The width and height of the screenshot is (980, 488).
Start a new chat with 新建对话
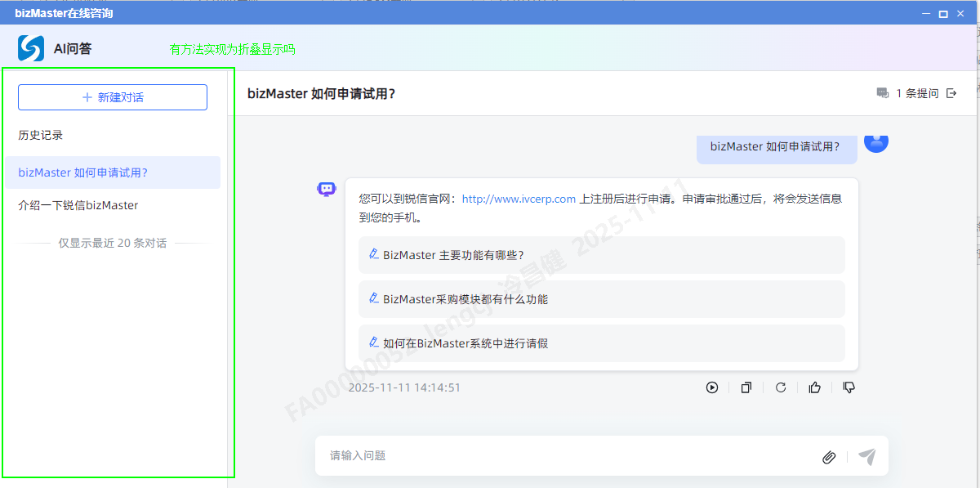[x=113, y=97]
